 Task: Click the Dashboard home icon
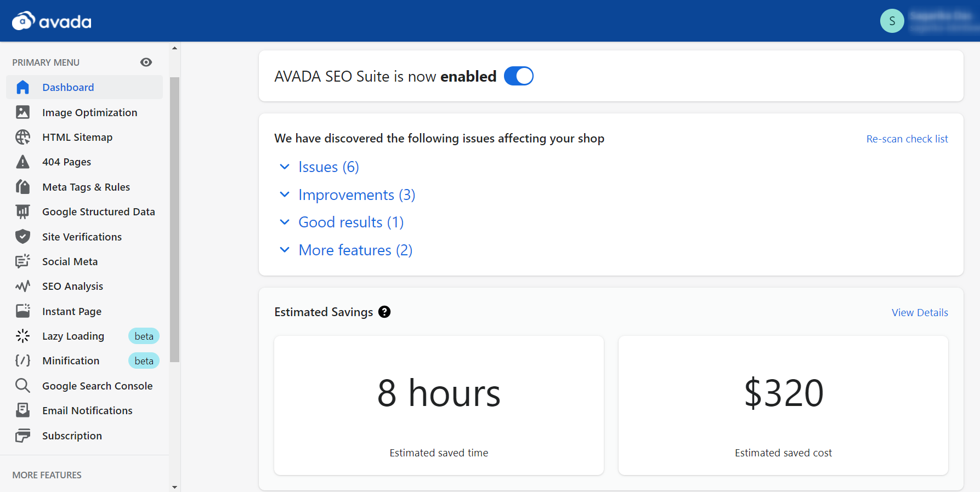click(x=22, y=87)
